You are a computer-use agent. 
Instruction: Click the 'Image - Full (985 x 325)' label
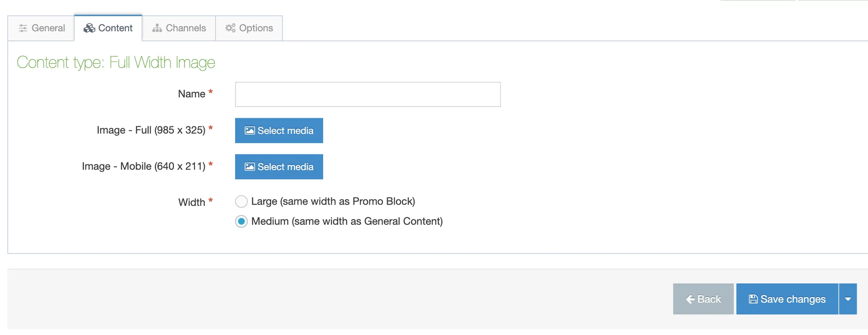[x=151, y=130]
